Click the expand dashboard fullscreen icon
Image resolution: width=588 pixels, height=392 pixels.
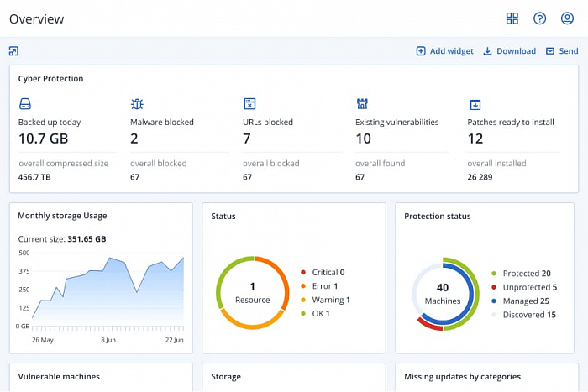tap(13, 51)
